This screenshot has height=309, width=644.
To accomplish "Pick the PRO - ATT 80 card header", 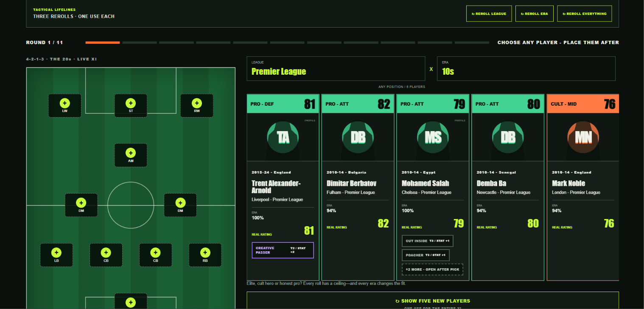I will [x=508, y=104].
